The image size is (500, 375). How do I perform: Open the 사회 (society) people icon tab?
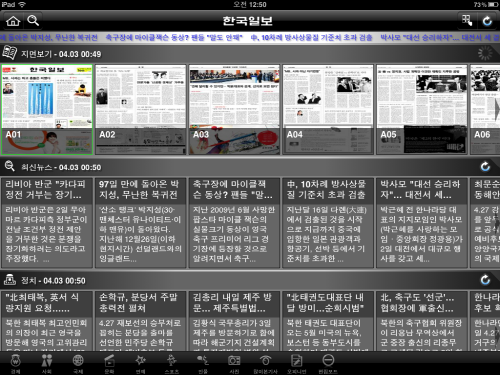click(47, 363)
